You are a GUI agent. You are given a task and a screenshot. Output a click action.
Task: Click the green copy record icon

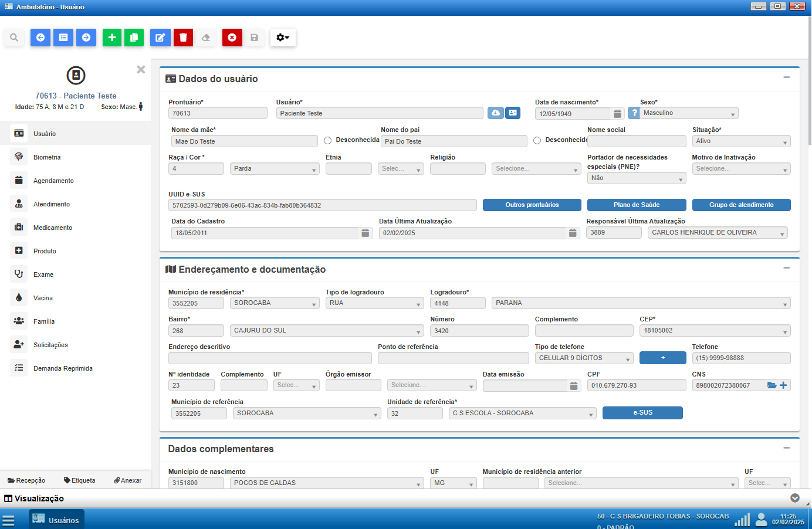point(134,38)
